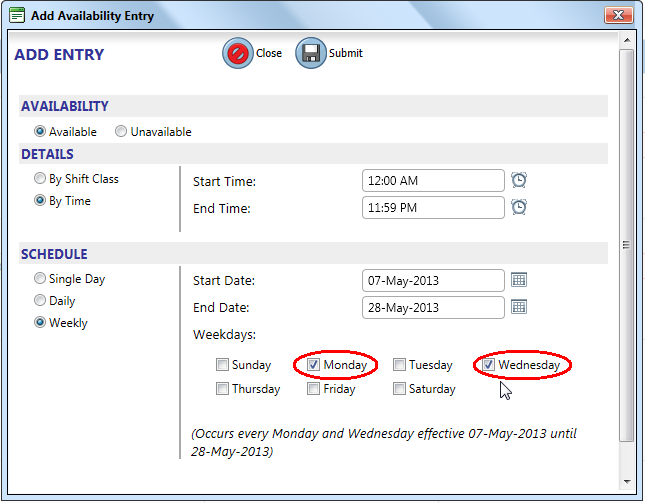Uncheck the Monday checkbox
Viewport: 645px width, 503px height.
(x=314, y=365)
